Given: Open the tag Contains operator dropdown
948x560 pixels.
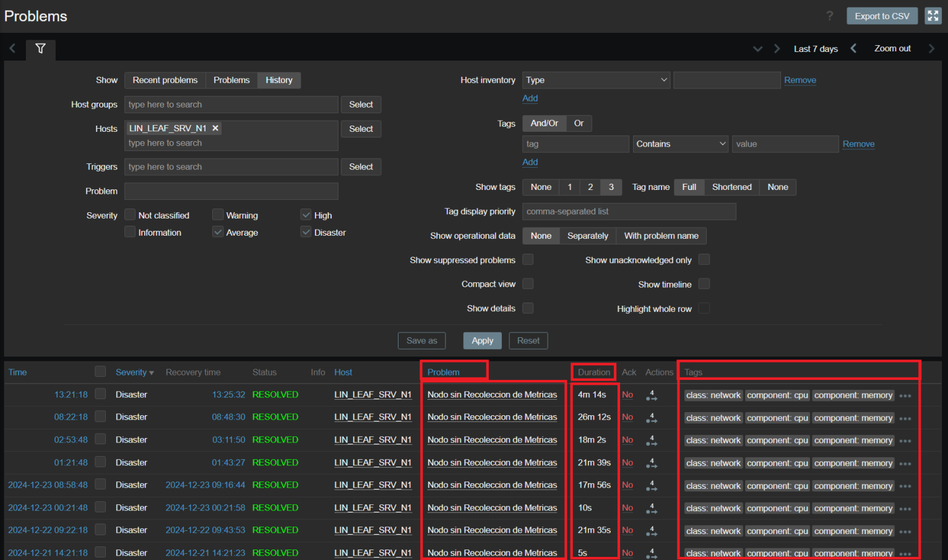Looking at the screenshot, I should pyautogui.click(x=680, y=144).
